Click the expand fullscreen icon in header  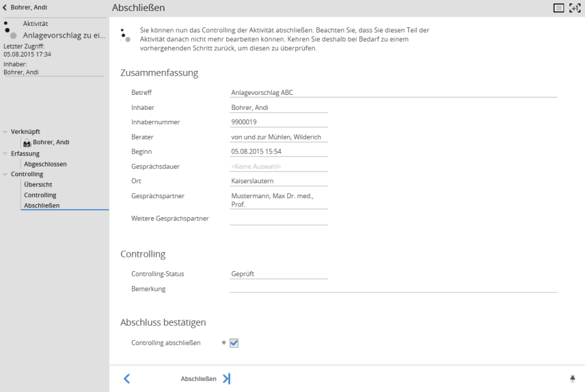click(x=575, y=8)
